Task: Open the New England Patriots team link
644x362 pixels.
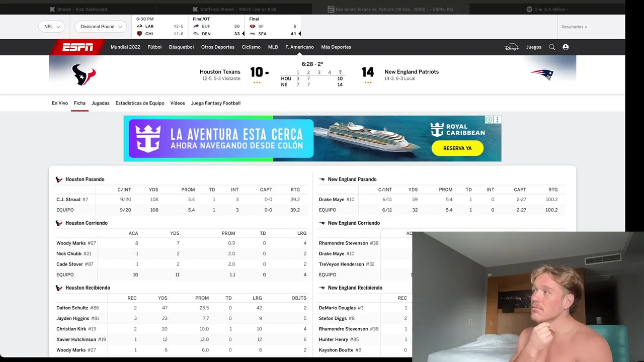Action: [412, 72]
